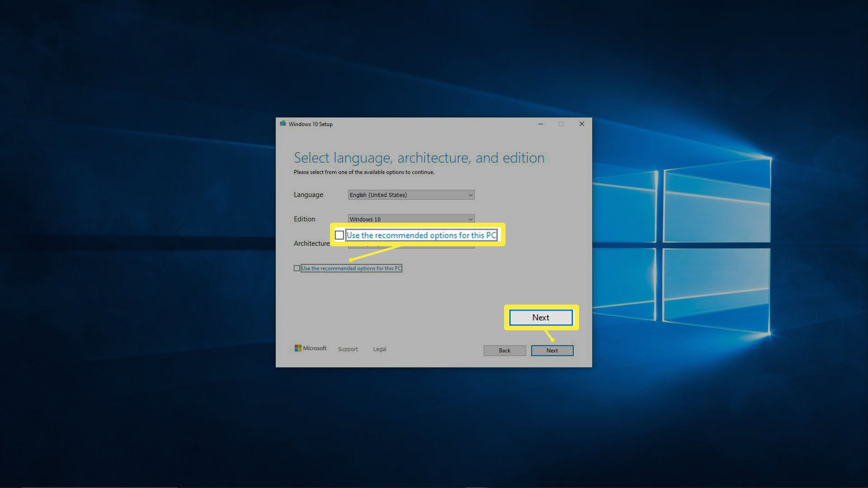Go Back to the previous setup page

coord(505,351)
